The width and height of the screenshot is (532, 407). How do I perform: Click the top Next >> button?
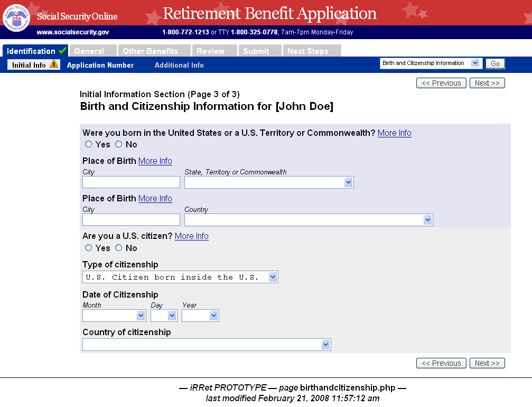(x=487, y=83)
